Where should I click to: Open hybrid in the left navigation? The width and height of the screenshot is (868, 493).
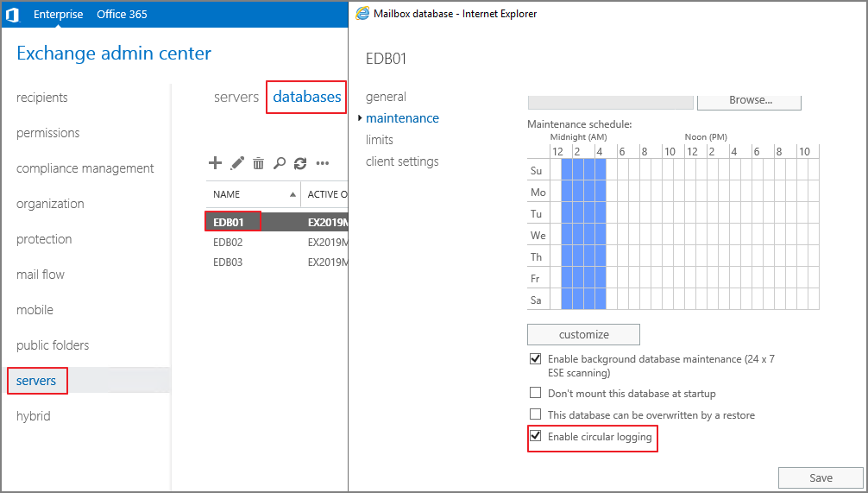[x=33, y=416]
